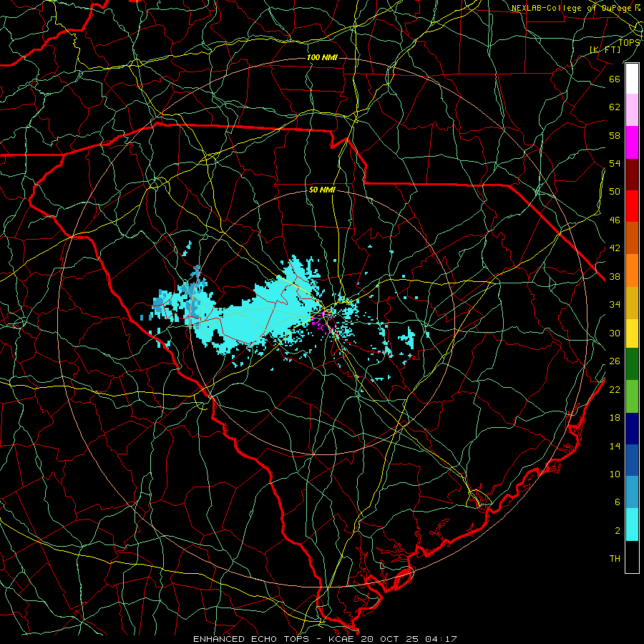Click the dark orange legend swatch
The image size is (644, 644).
pyautogui.click(x=632, y=238)
